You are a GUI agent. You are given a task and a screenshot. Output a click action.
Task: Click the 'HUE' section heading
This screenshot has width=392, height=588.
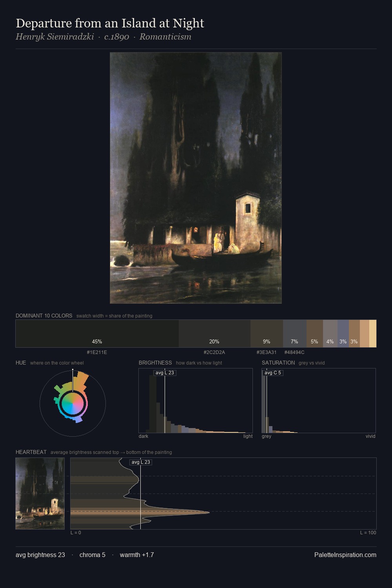coord(21,363)
